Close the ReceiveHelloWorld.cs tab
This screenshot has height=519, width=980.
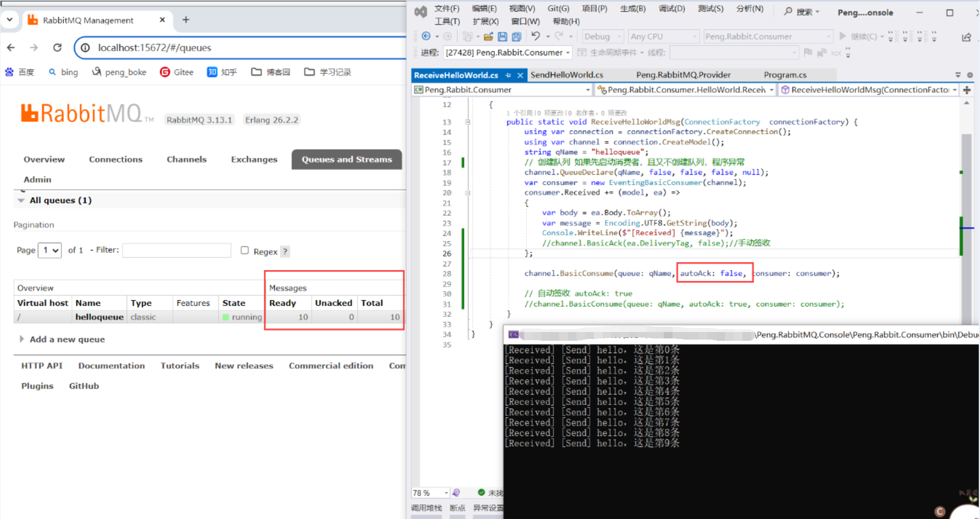tap(520, 75)
